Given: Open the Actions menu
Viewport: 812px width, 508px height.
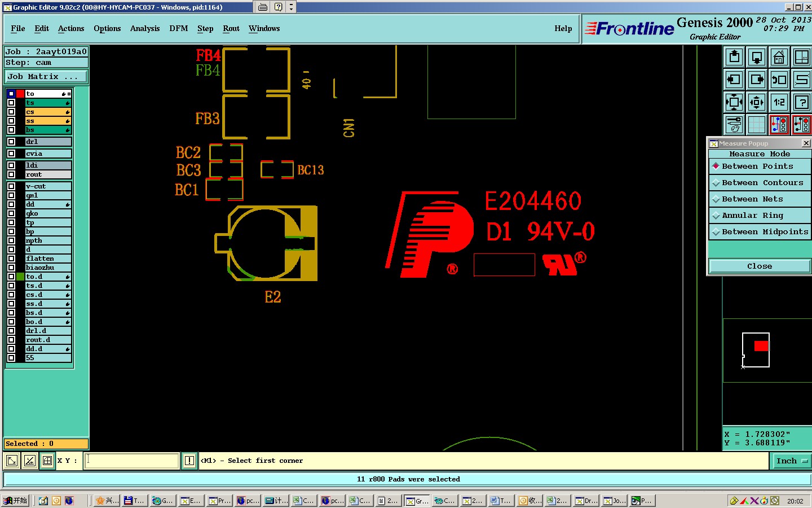Looking at the screenshot, I should (x=71, y=29).
